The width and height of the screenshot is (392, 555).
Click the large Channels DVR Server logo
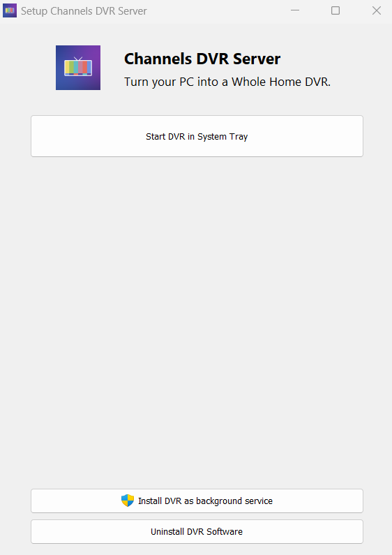point(78,68)
